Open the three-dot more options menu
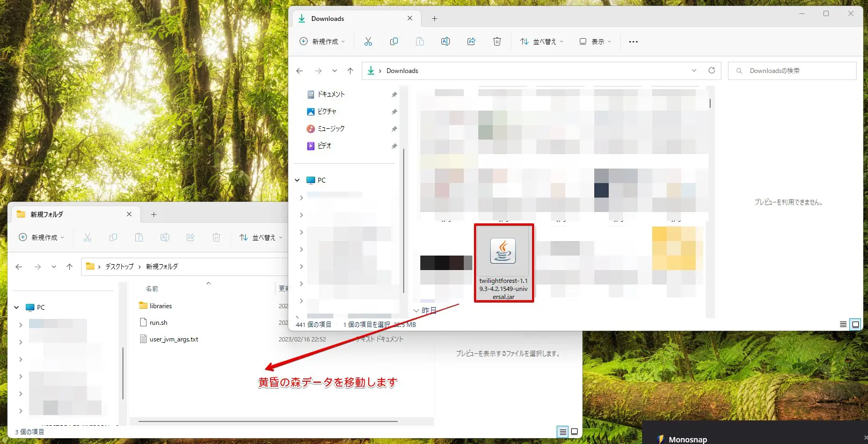 click(x=633, y=41)
